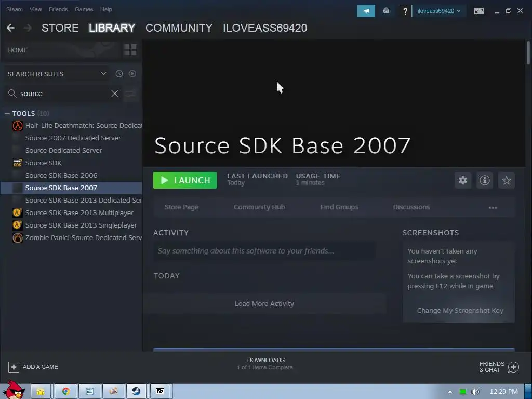Open advanced search filter options
Viewport: 532px width, 399px height.
coord(130,94)
